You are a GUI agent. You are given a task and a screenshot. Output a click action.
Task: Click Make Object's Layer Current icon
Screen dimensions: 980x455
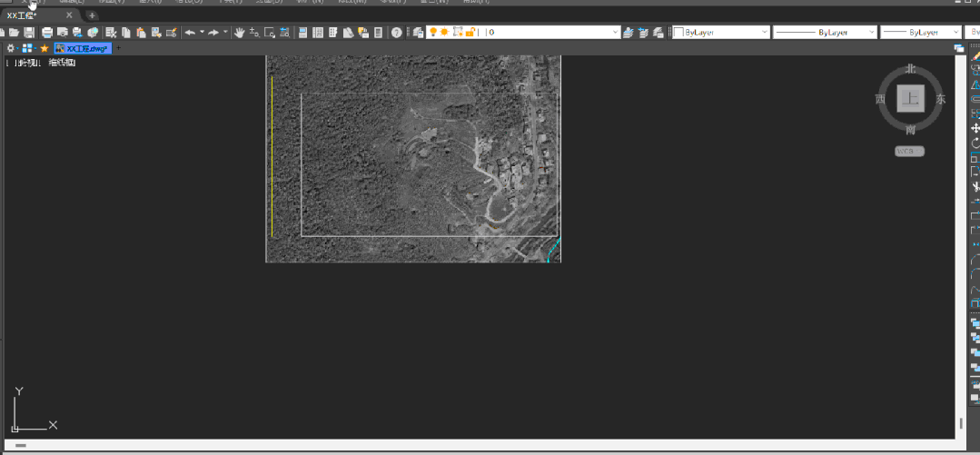[x=628, y=33]
